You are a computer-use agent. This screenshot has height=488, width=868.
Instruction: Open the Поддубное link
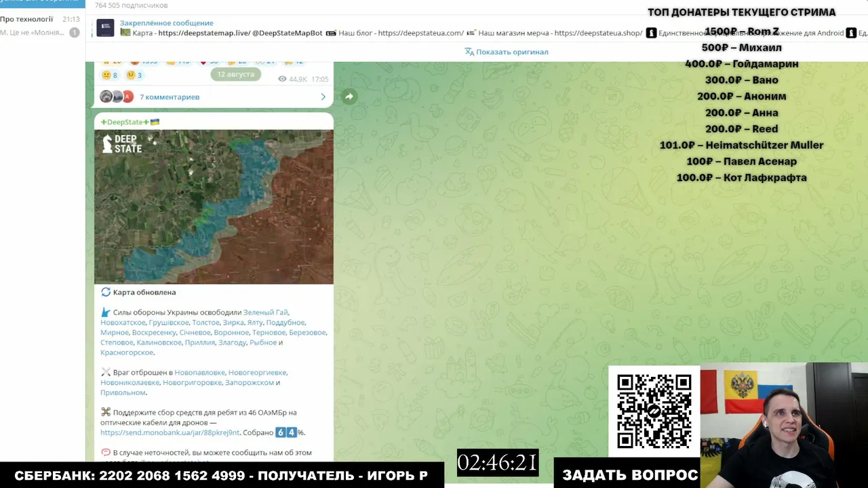point(285,323)
